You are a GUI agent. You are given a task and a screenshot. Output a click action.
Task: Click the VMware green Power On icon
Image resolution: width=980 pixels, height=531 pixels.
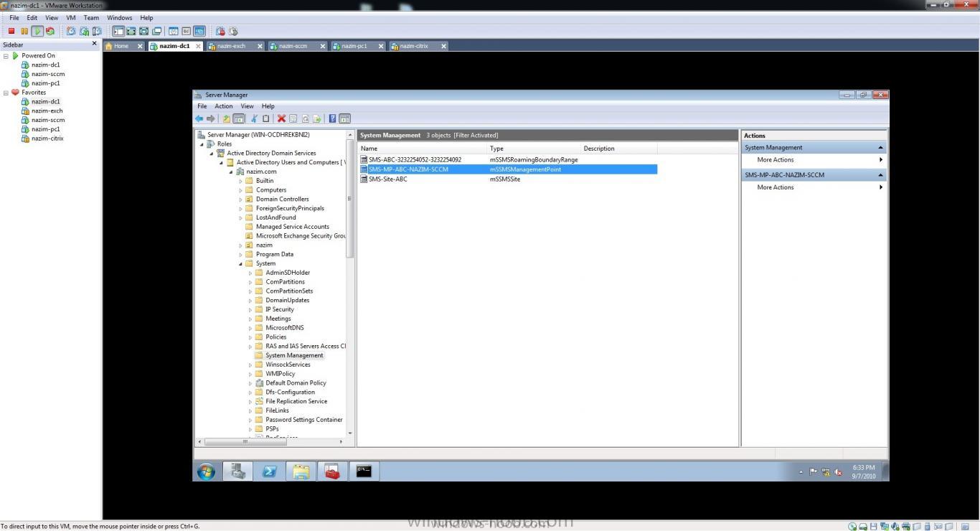37,31
